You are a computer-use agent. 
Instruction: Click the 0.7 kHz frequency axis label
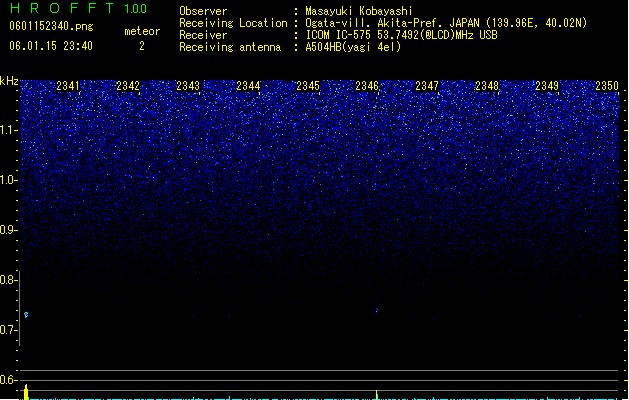(x=8, y=330)
